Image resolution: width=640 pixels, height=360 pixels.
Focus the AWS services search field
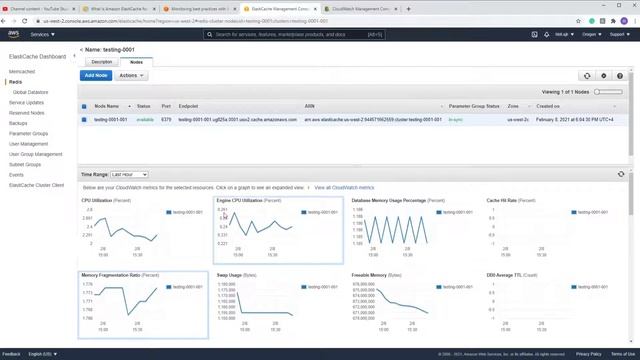click(x=294, y=35)
